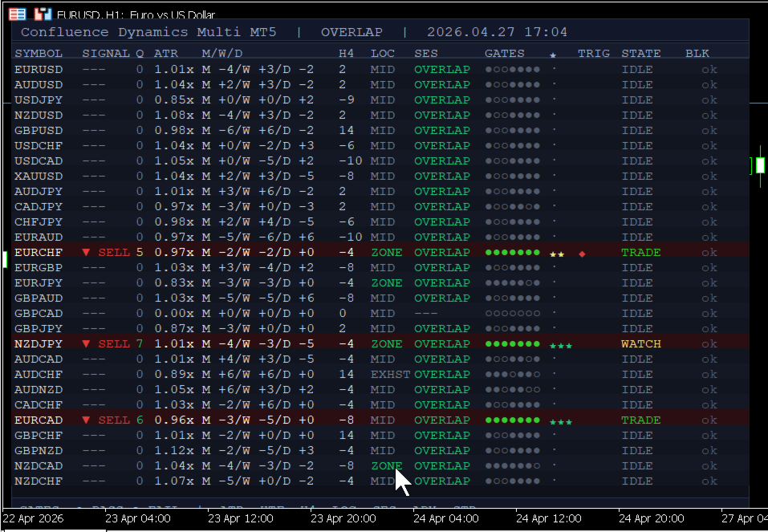This screenshot has width=768, height=532.
Task: Select the EURCHF symbol name
Action: pos(39,253)
